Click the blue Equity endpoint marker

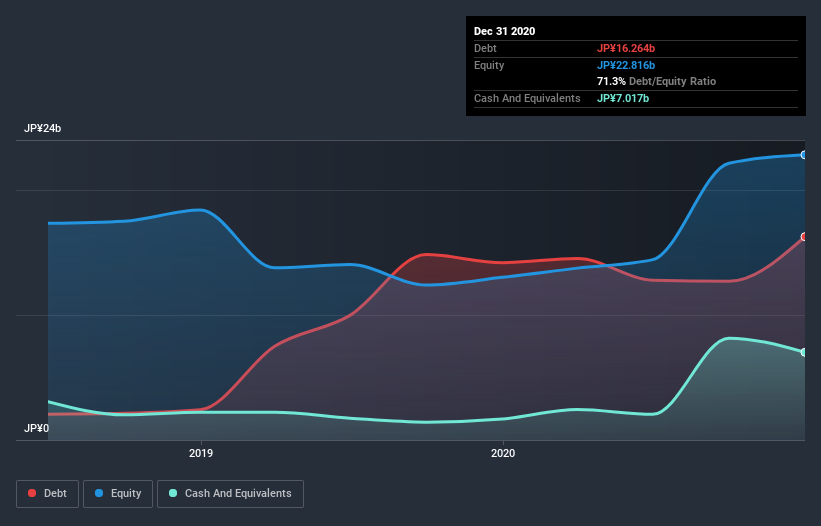tap(804, 155)
